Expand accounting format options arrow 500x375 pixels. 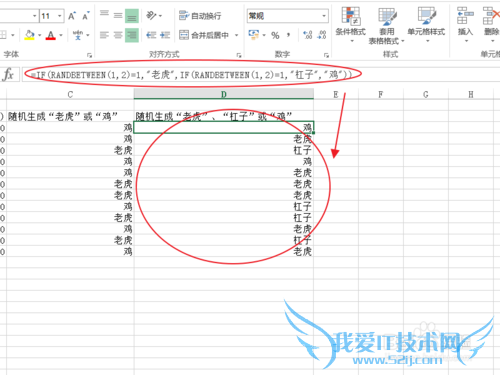coord(264,35)
